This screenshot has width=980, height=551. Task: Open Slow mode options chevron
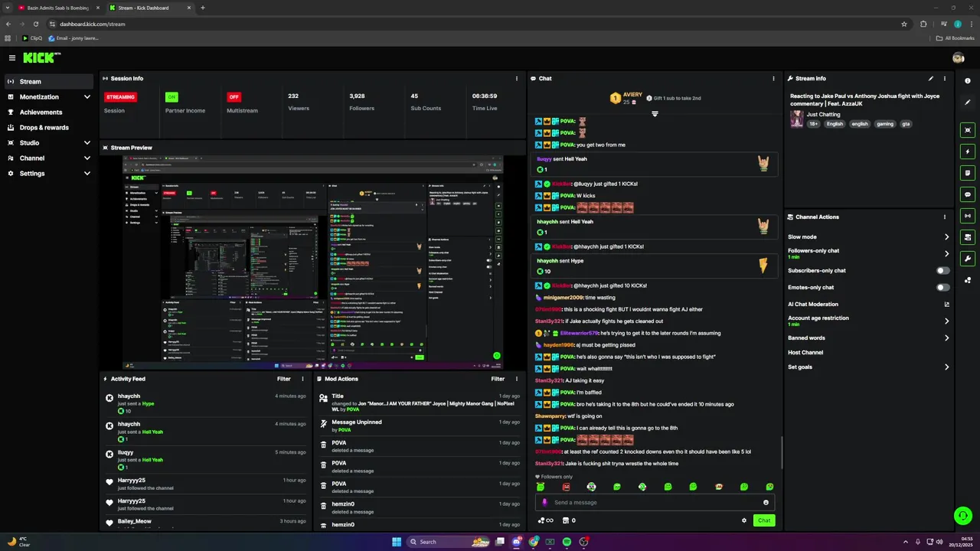[x=946, y=237]
